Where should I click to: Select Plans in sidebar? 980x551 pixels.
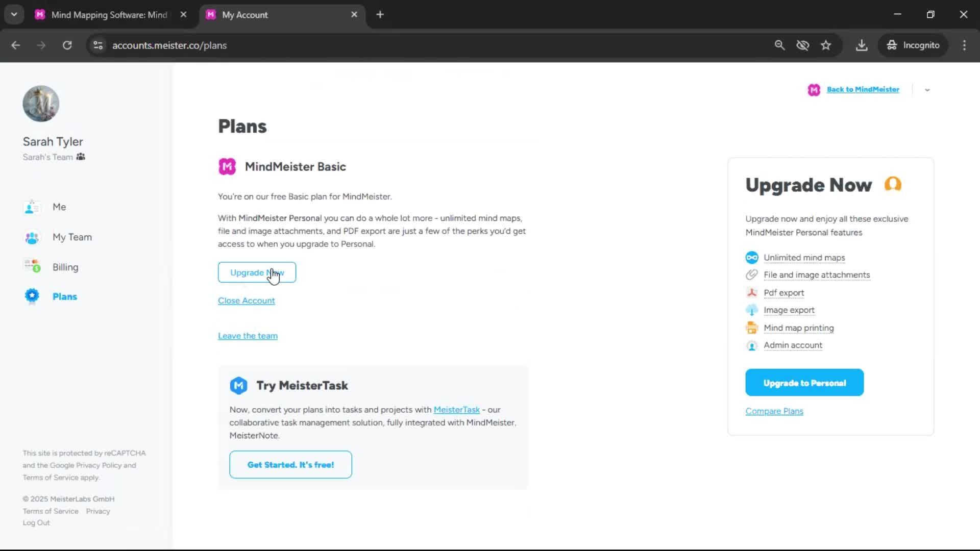coord(65,296)
